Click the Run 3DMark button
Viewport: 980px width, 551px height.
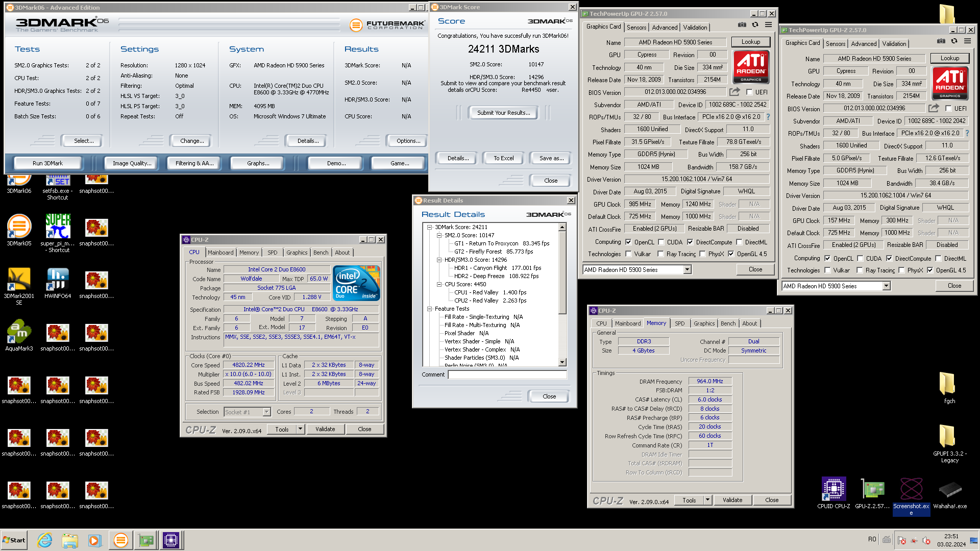47,163
